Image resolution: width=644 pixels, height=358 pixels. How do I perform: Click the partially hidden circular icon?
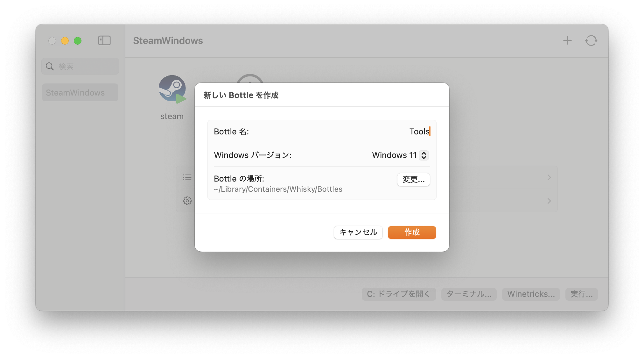pyautogui.click(x=250, y=78)
